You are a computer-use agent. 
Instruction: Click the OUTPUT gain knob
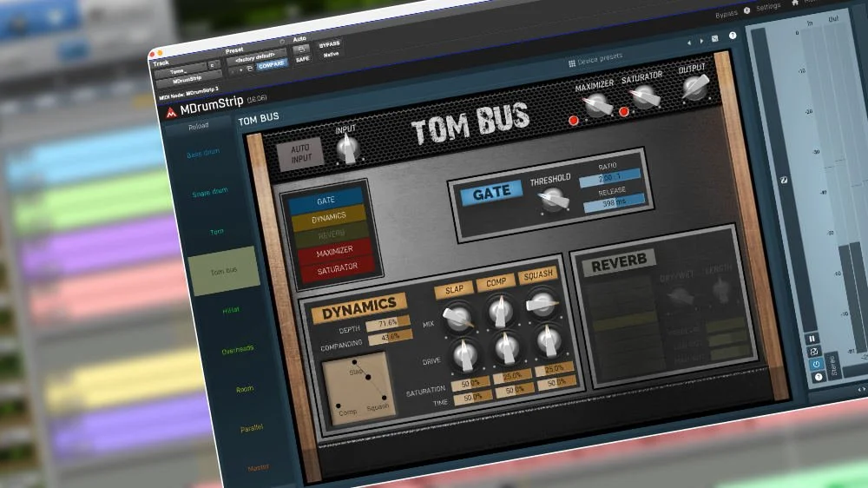coord(694,87)
